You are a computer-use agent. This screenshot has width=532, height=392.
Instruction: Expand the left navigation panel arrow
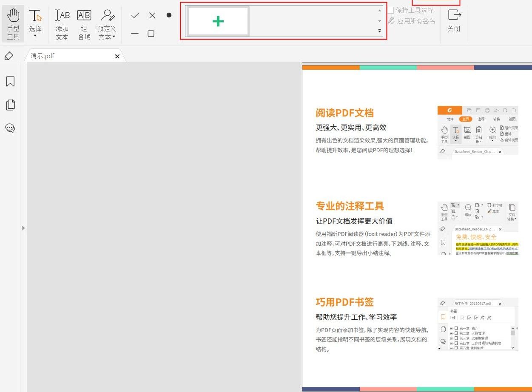point(23,228)
